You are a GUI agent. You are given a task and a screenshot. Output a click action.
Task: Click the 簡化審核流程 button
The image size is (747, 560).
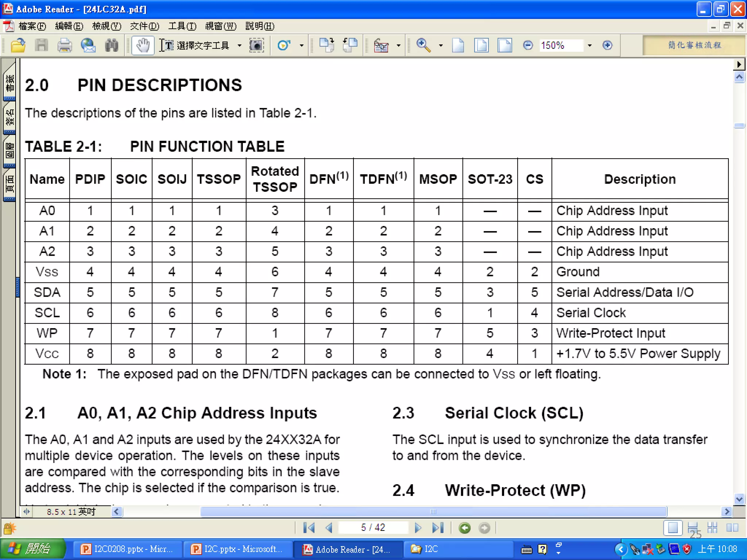coord(694,45)
